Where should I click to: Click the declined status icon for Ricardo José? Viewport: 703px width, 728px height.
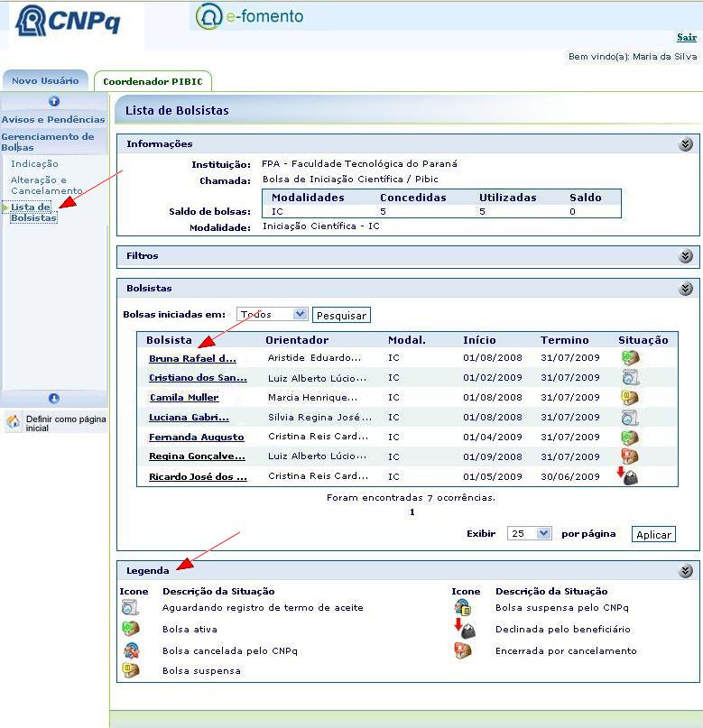coord(629,476)
